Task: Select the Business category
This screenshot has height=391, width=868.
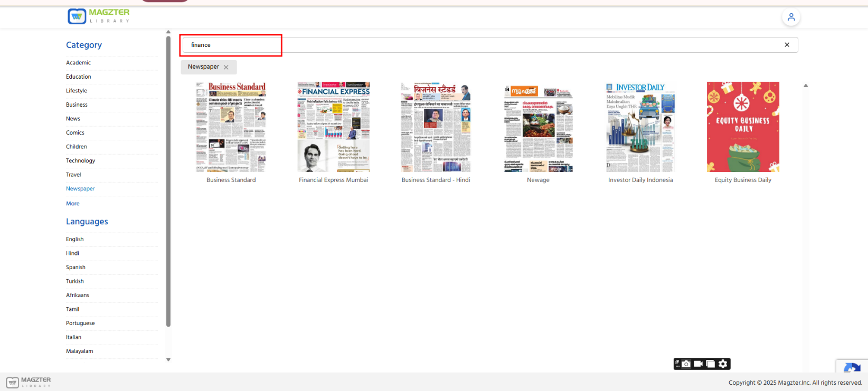Action: pos(77,105)
